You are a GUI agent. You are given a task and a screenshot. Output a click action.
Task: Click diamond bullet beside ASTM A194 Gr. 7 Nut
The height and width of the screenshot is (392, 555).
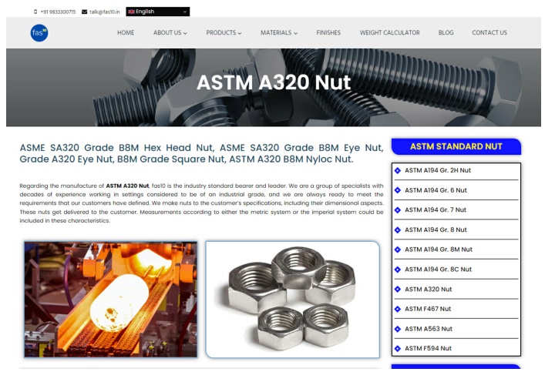[x=398, y=210]
